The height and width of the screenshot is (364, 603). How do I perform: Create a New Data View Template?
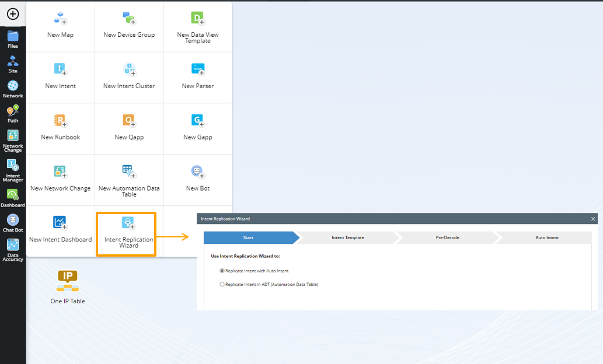click(198, 27)
